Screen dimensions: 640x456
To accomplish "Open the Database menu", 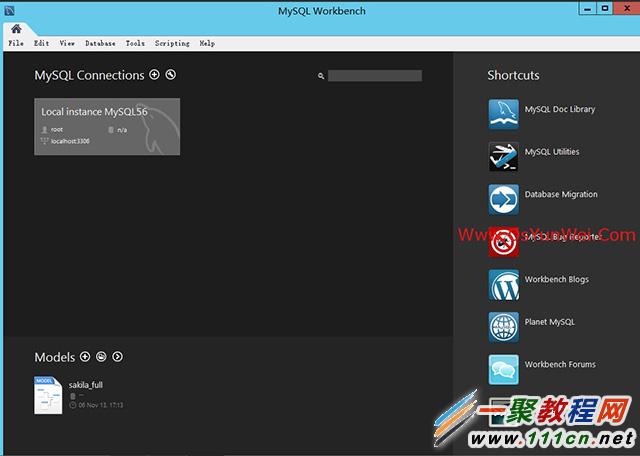I will pyautogui.click(x=100, y=43).
